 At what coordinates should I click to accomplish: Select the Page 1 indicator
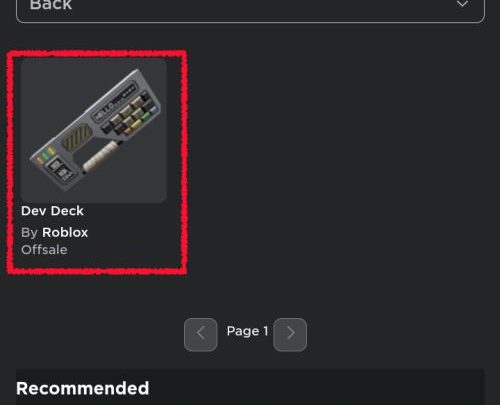click(247, 331)
